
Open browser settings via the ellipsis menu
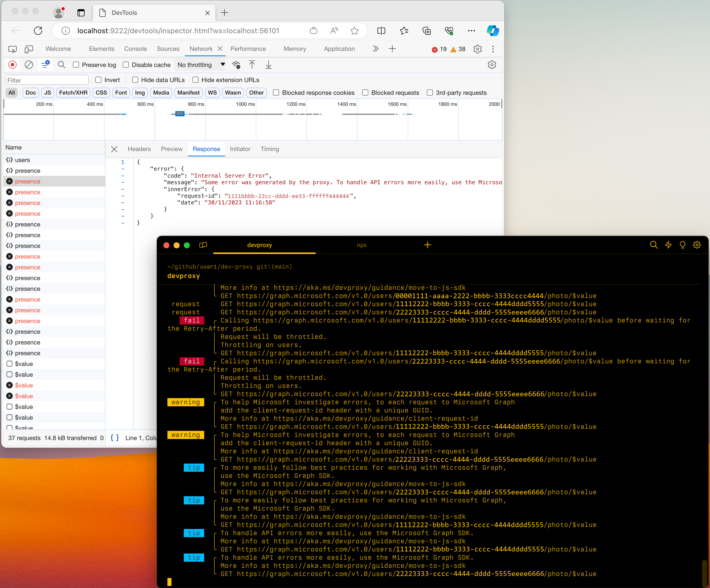[472, 31]
